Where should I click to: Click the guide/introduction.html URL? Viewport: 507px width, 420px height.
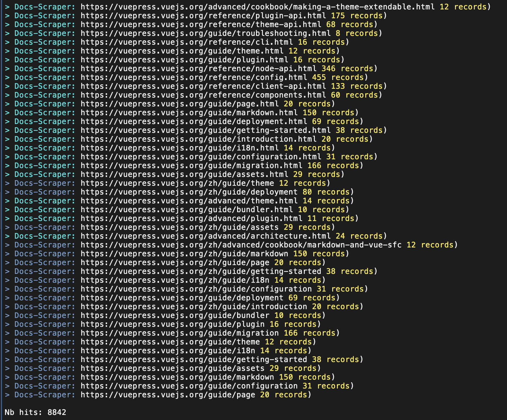(199, 139)
